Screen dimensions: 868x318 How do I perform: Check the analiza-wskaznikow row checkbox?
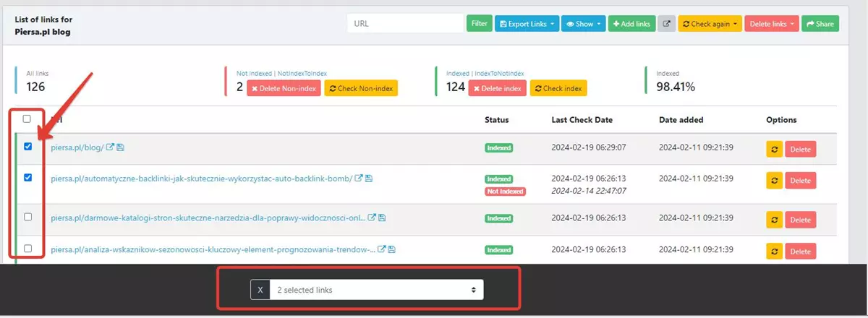[27, 248]
